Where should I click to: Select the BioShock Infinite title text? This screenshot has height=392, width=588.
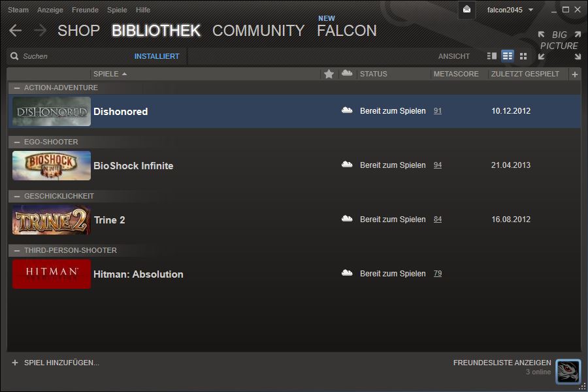coord(133,165)
